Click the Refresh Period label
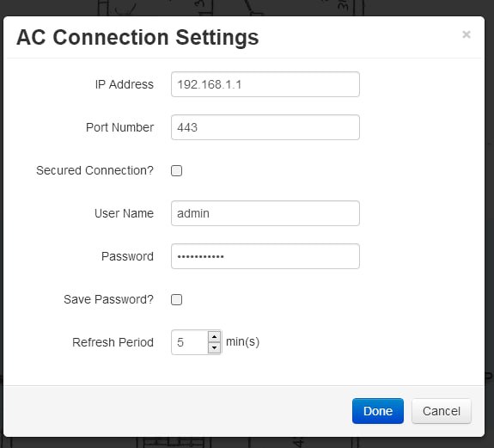Viewport: 494px width, 448px height. [113, 342]
